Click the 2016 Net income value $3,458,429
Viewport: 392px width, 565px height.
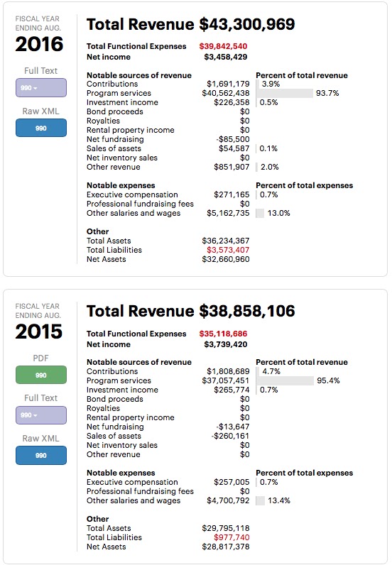(226, 57)
